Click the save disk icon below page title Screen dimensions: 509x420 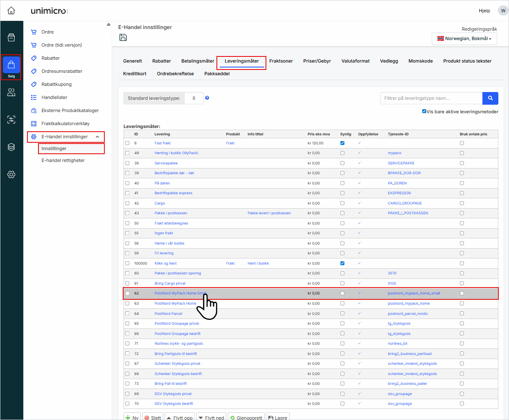coord(123,38)
